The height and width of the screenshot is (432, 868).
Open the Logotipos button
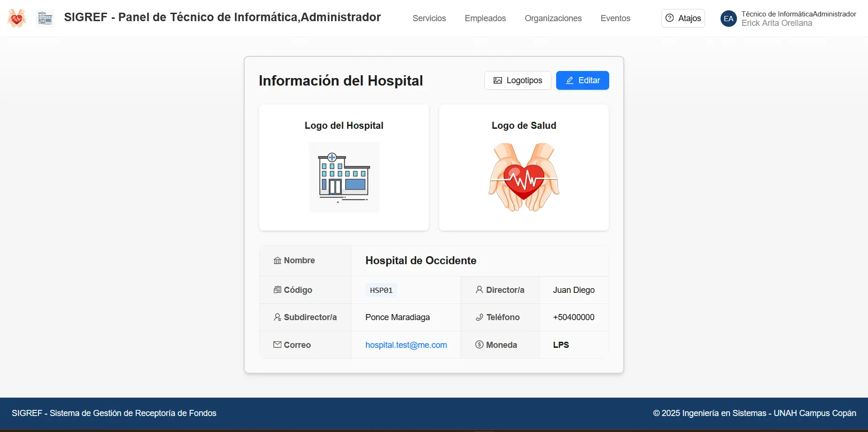coord(518,80)
